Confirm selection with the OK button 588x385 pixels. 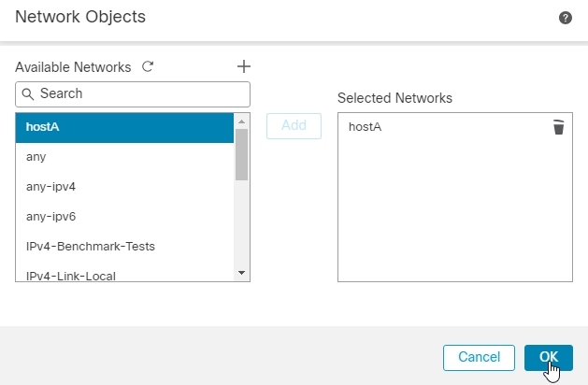[549, 357]
